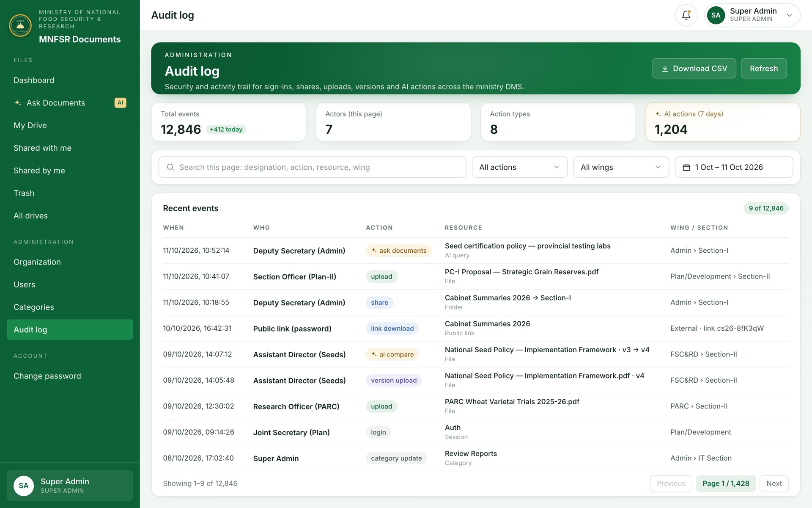The height and width of the screenshot is (508, 812).
Task: Click the Super Admin sidebar footer card
Action: click(x=70, y=486)
